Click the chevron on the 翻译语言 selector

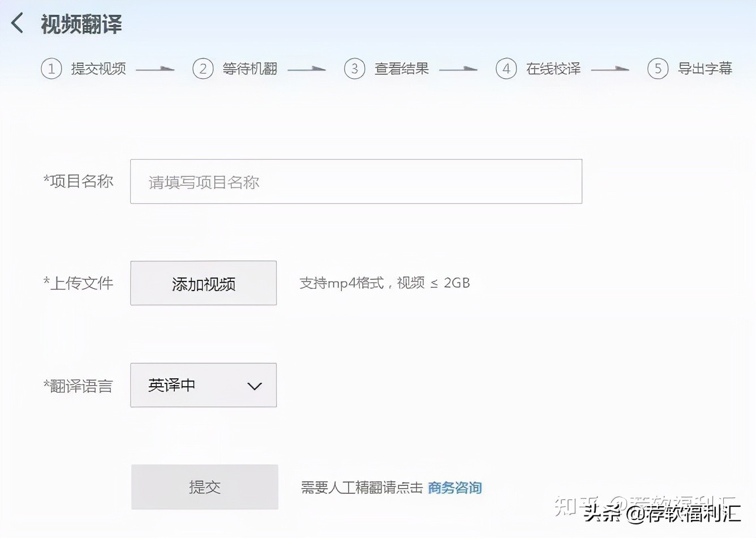click(255, 386)
